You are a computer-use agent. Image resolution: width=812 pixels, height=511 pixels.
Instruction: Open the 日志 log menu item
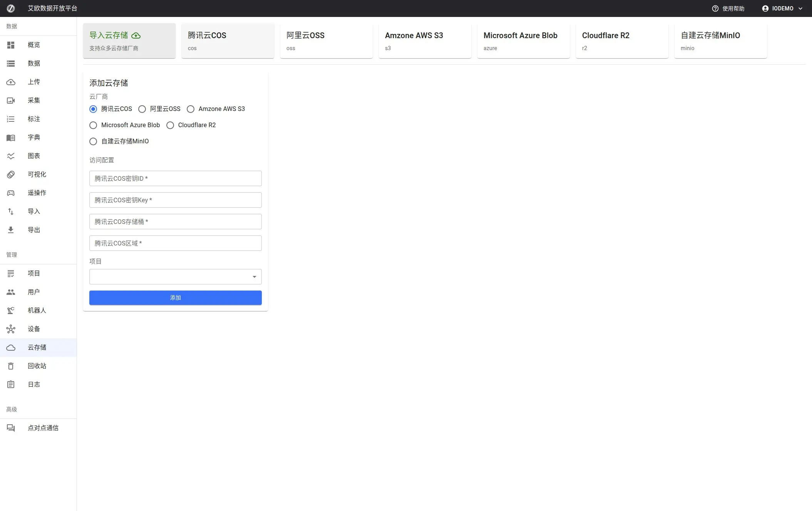(x=34, y=385)
